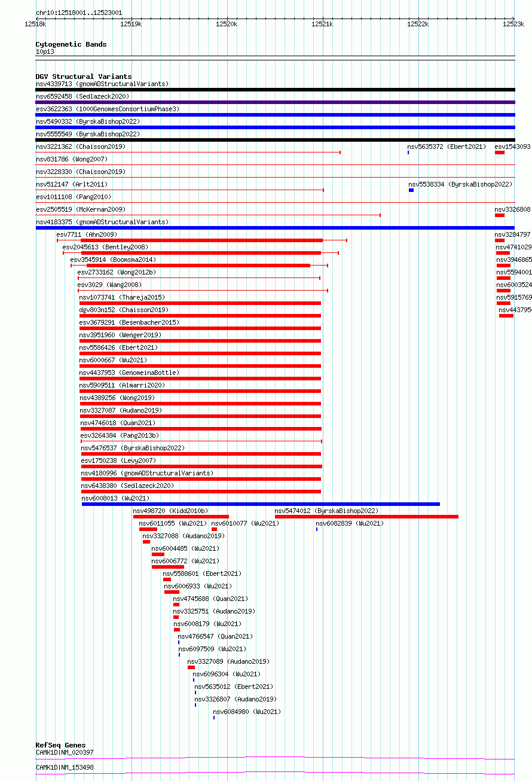Click nsv3326807 (Audano2019) label
The image size is (532, 781).
(236, 699)
